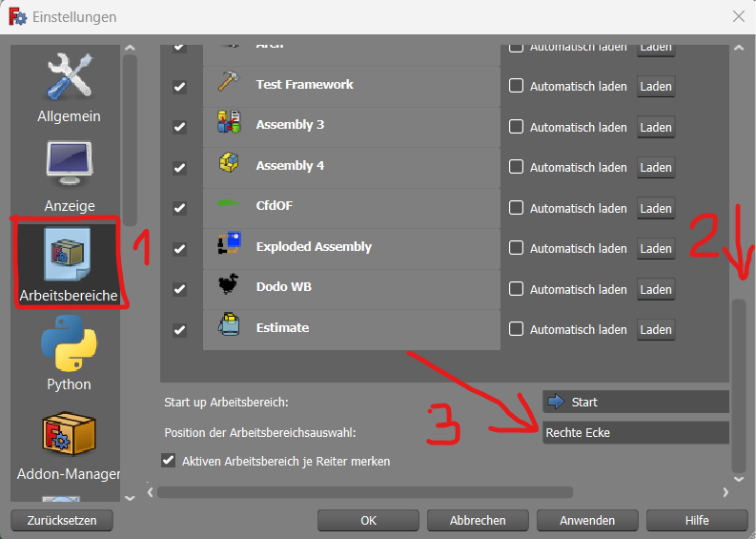The height and width of the screenshot is (539, 756).
Task: Uncheck the enabled box for Exploded Assembly
Action: [180, 249]
